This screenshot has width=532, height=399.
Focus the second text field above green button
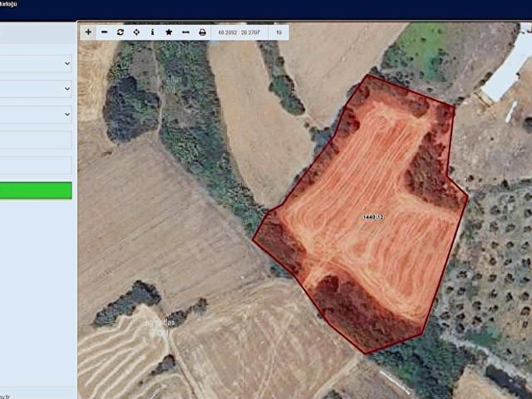point(36,165)
